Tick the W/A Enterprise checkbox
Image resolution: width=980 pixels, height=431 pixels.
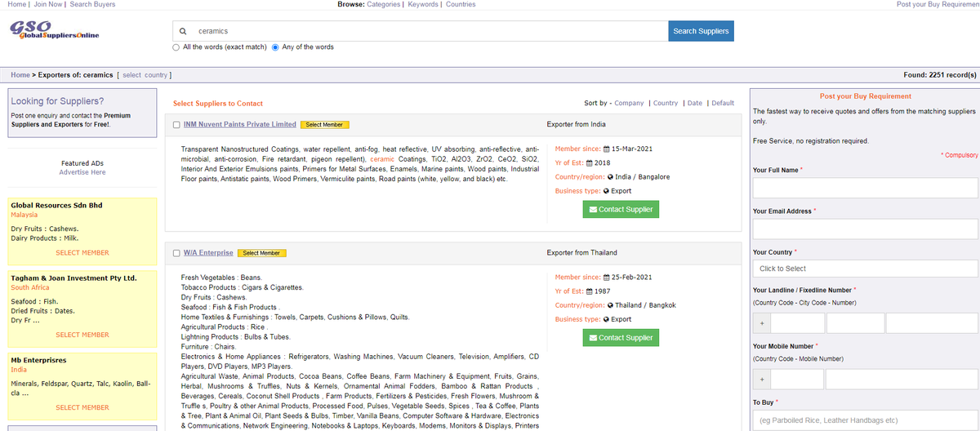pos(176,253)
